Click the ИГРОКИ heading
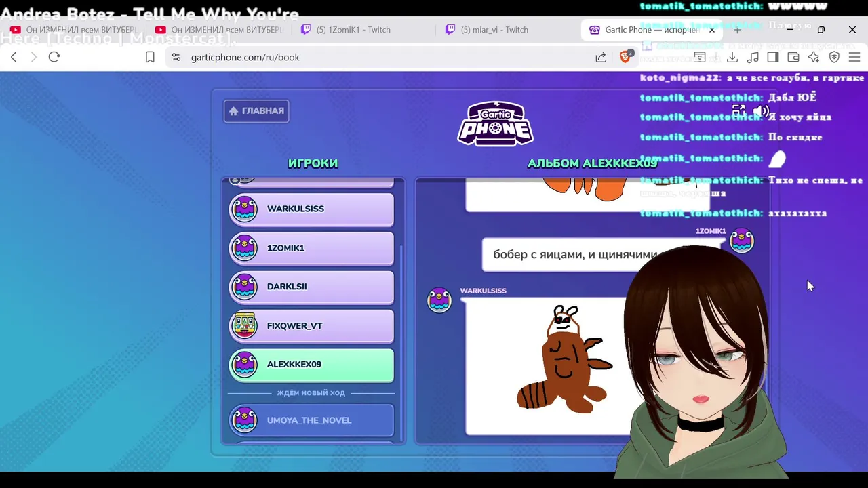868x488 pixels. coord(313,163)
